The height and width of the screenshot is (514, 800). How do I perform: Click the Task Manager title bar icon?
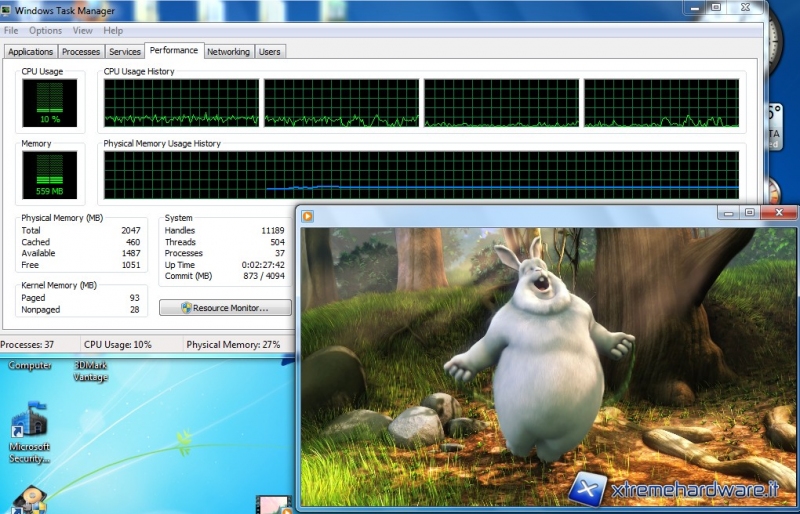(x=8, y=11)
